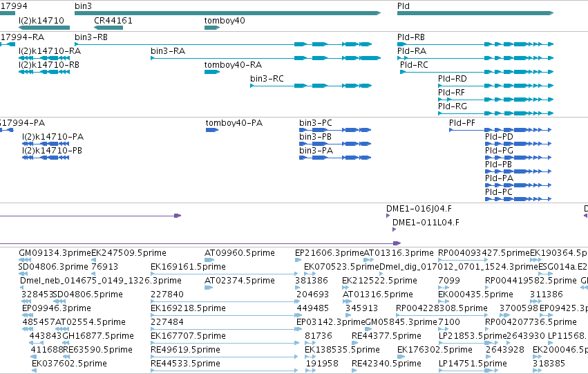Screen dimensions: 588x374
Task: Open the EK037602.5prime EST label
Action: [x=69, y=364]
